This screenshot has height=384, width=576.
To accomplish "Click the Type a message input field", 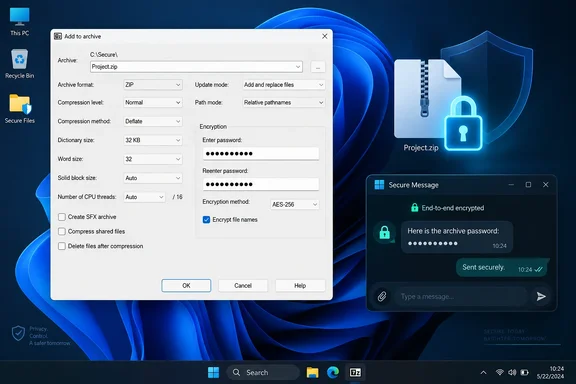I will [461, 296].
